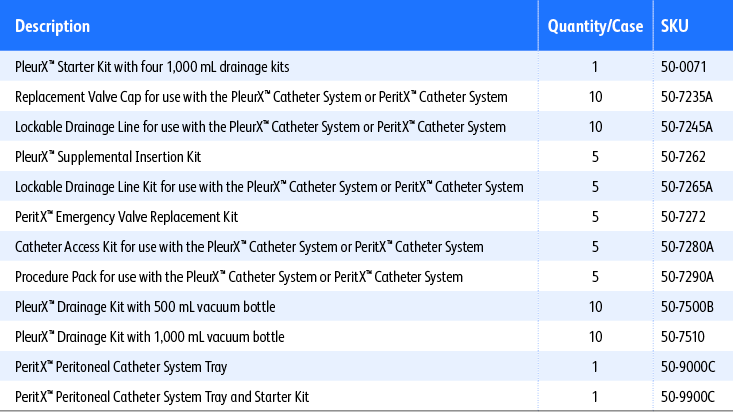The height and width of the screenshot is (412, 733).
Task: Click the Quantity/Case column header
Action: point(595,26)
